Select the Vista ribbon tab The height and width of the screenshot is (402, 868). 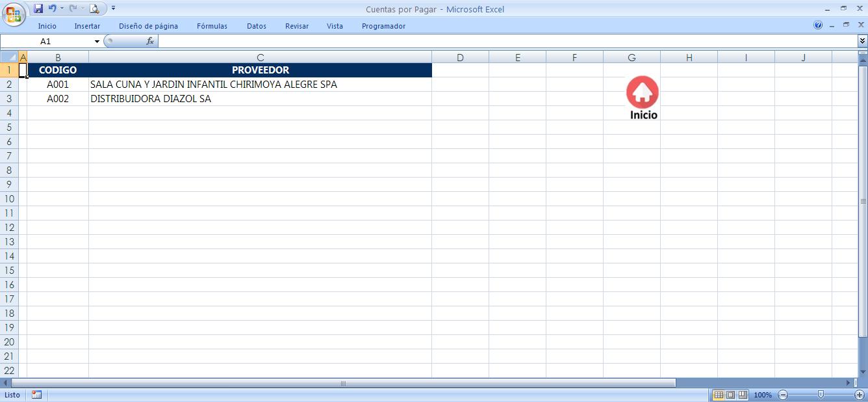(x=335, y=26)
